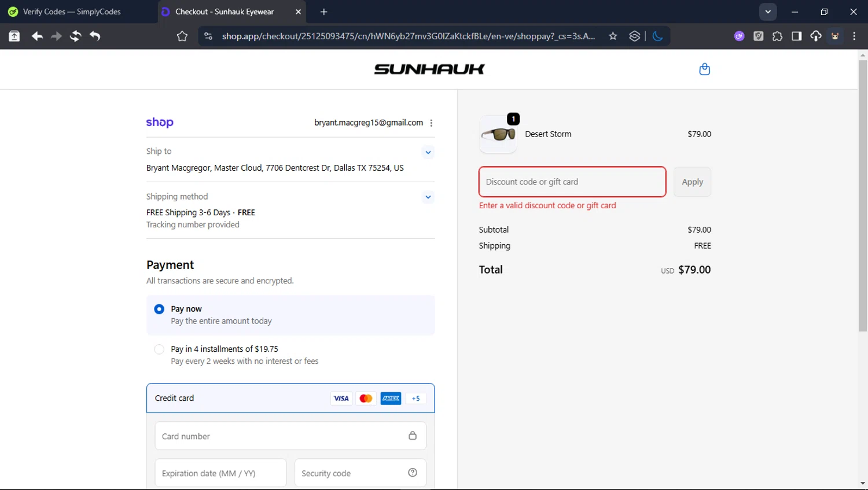The width and height of the screenshot is (868, 490).
Task: Open a new browser tab
Action: (323, 12)
